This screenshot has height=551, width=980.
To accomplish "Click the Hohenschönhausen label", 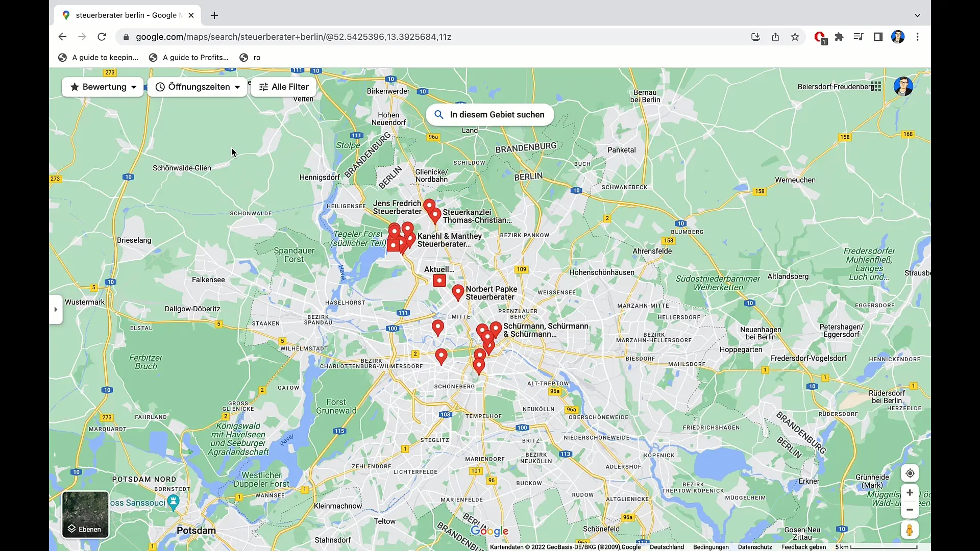I will (602, 272).
